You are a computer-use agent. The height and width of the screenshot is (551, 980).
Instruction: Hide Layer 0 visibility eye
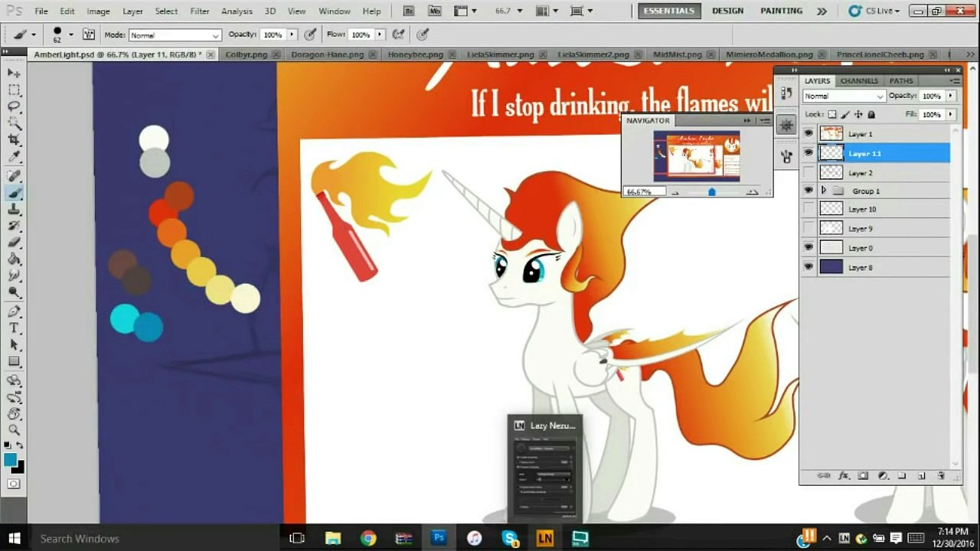point(808,247)
